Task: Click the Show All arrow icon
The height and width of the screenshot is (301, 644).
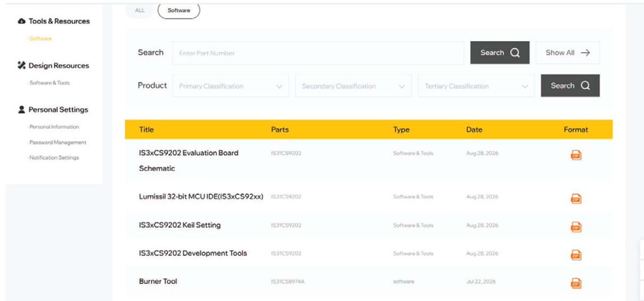Action: tap(585, 53)
